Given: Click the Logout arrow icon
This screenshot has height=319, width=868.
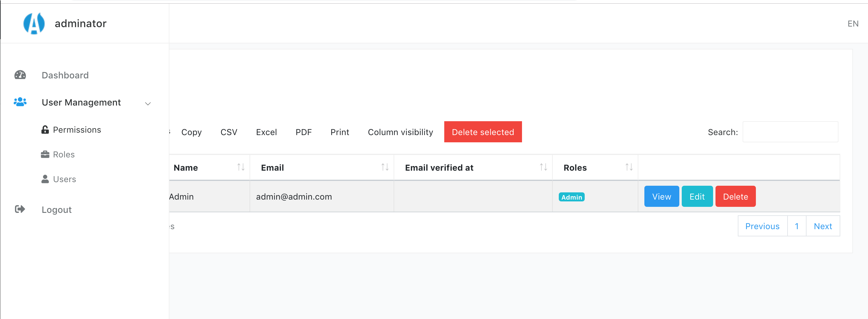Looking at the screenshot, I should point(20,210).
